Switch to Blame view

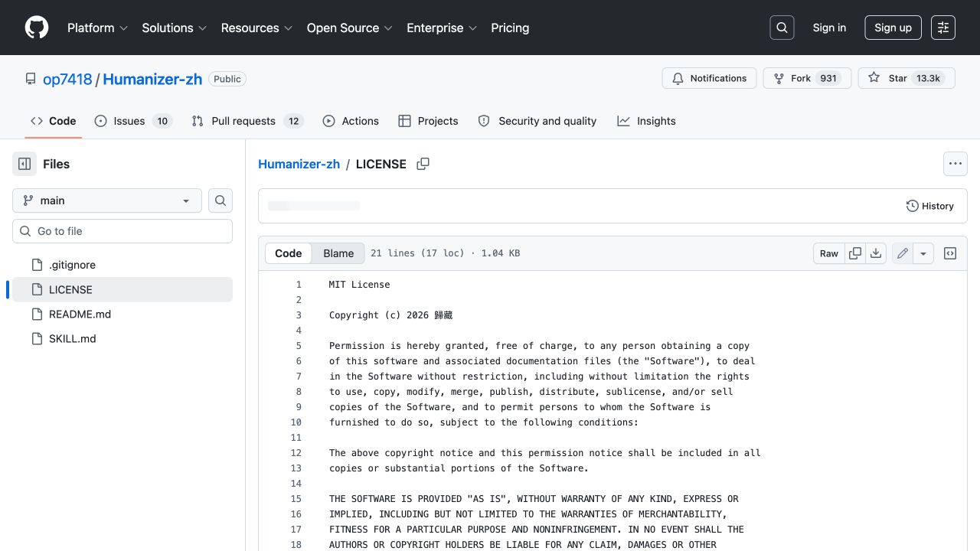pyautogui.click(x=338, y=253)
